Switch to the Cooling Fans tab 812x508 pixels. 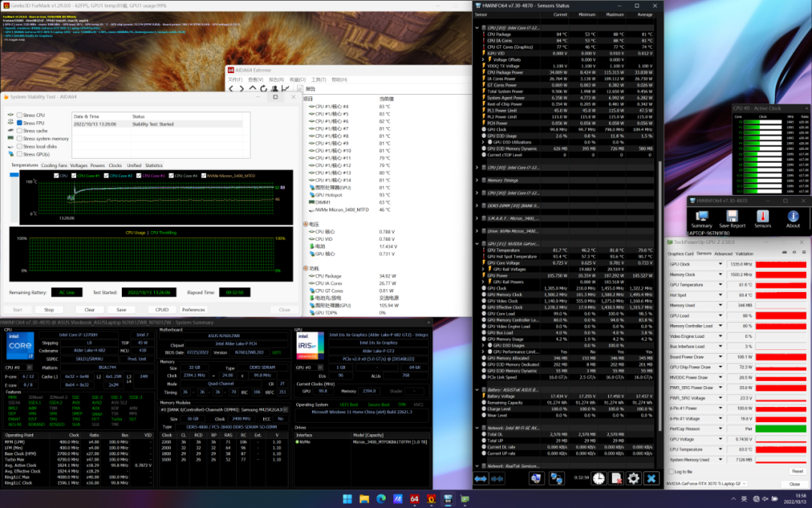tap(54, 165)
